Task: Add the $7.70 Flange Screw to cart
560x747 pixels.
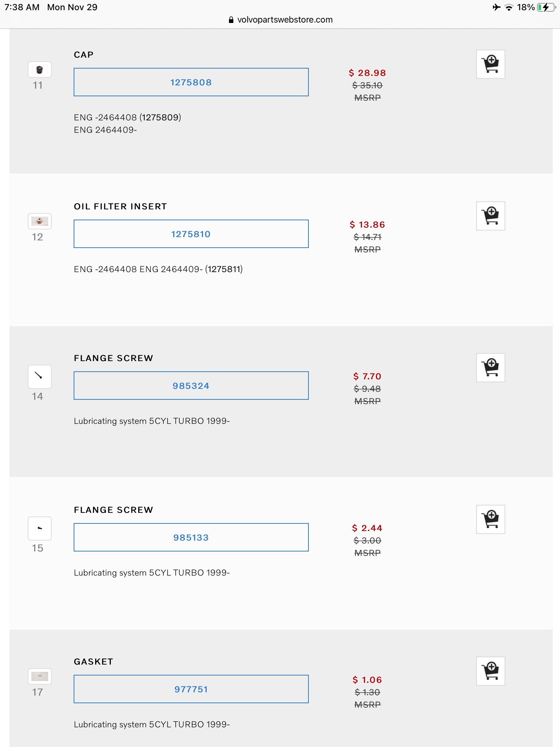Action: (x=490, y=368)
